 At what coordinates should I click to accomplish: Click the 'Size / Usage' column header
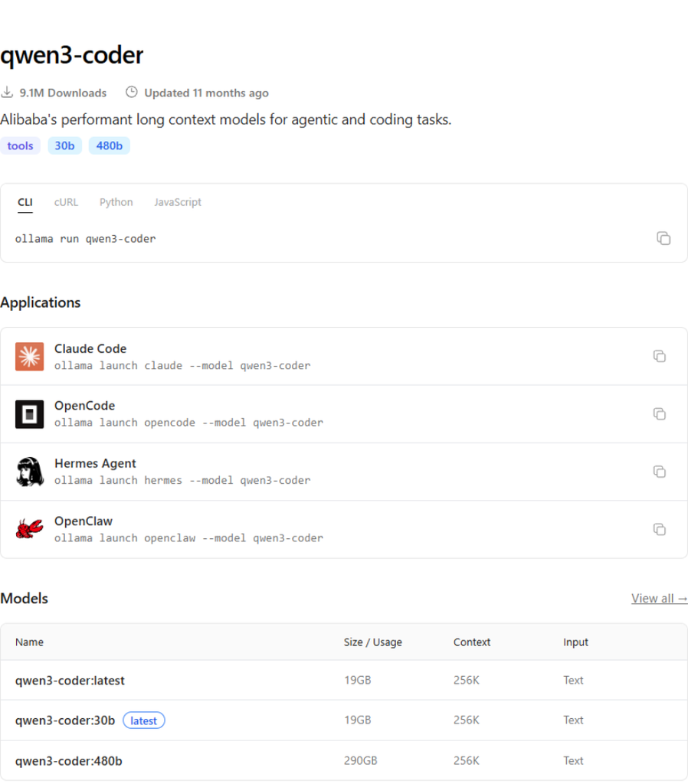coord(373,642)
